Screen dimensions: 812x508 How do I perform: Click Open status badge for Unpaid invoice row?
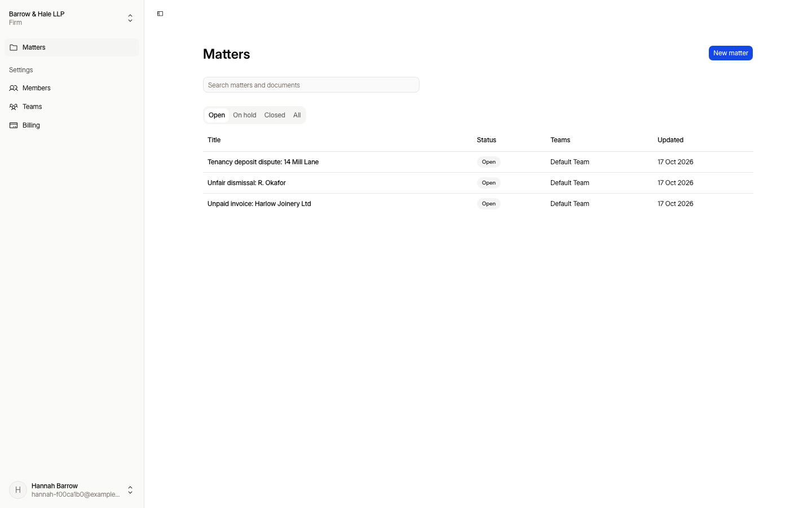[489, 204]
